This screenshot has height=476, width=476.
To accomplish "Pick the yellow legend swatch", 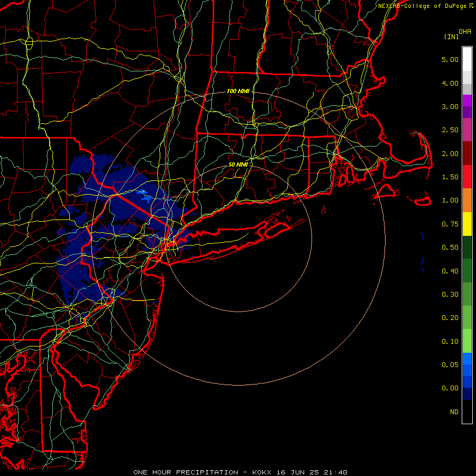I will pyautogui.click(x=467, y=224).
